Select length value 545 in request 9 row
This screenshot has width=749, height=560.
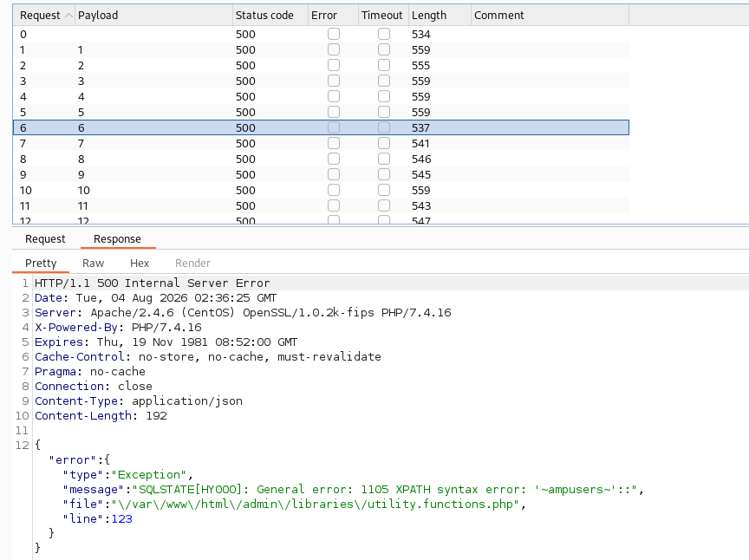pos(420,175)
